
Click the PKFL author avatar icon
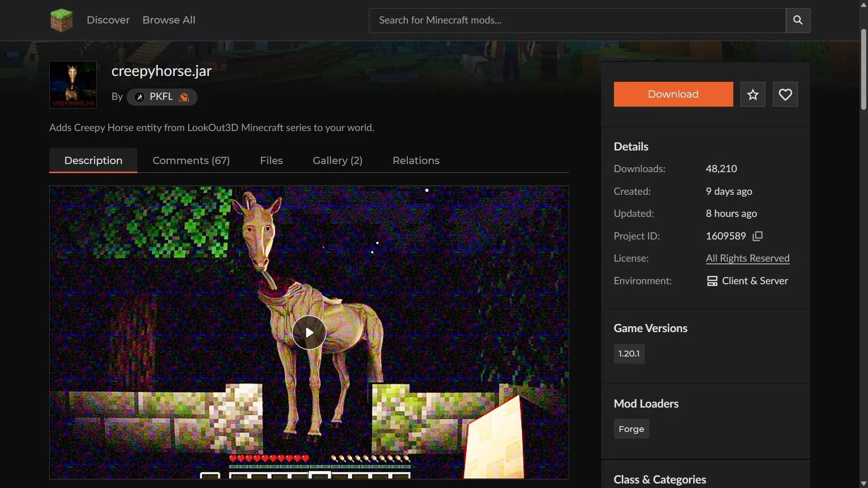(x=139, y=97)
